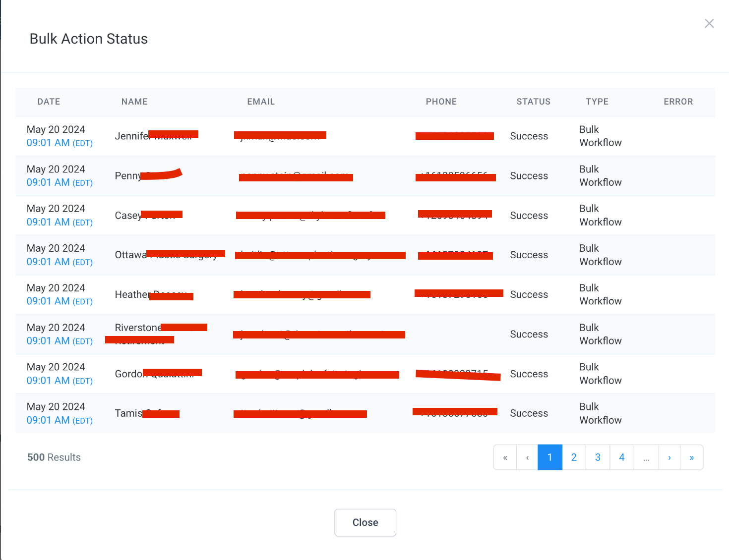Click the TYPE column header
This screenshot has width=729, height=560.
point(597,102)
